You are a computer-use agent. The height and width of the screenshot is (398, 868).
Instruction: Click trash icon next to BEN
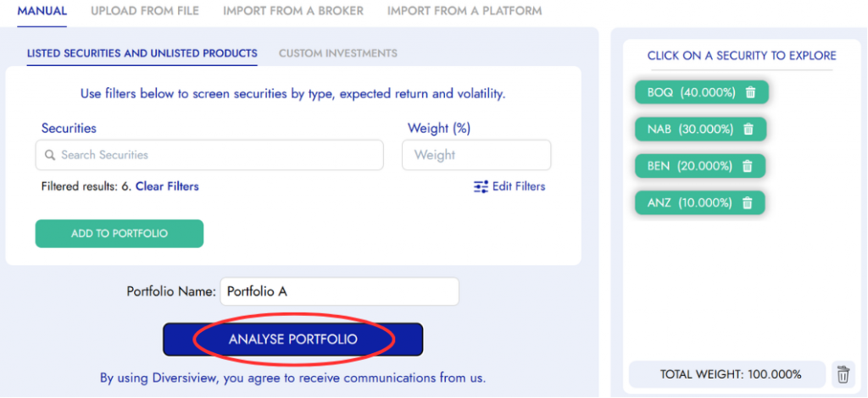click(747, 167)
